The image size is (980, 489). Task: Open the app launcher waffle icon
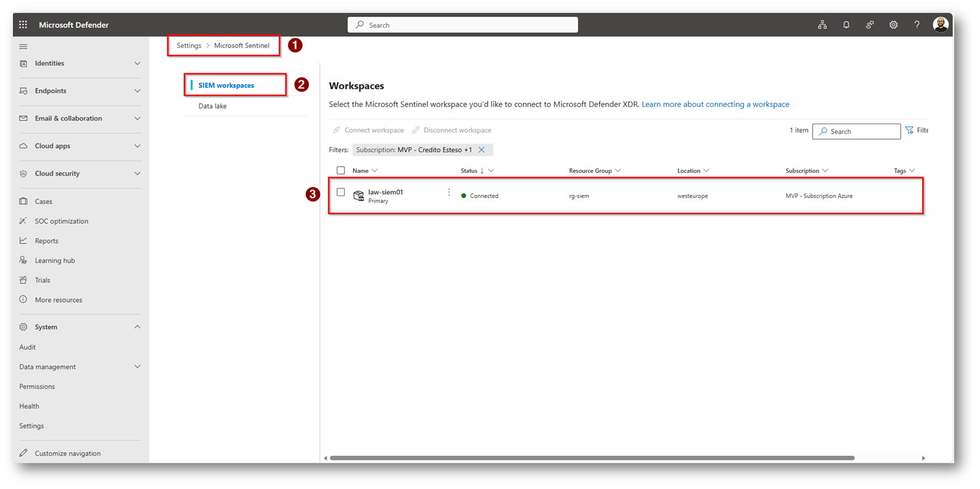point(23,25)
